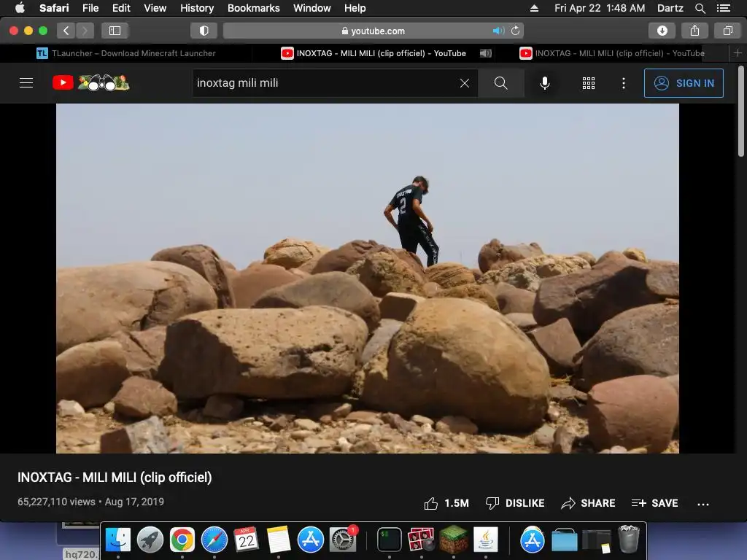Open the Edit menu
Viewport: 747px width, 560px height.
click(x=121, y=8)
